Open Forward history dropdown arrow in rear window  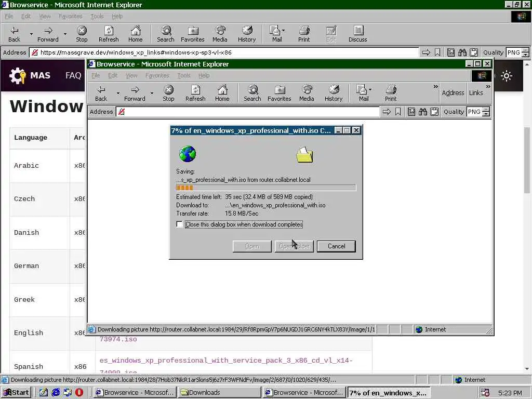point(65,34)
